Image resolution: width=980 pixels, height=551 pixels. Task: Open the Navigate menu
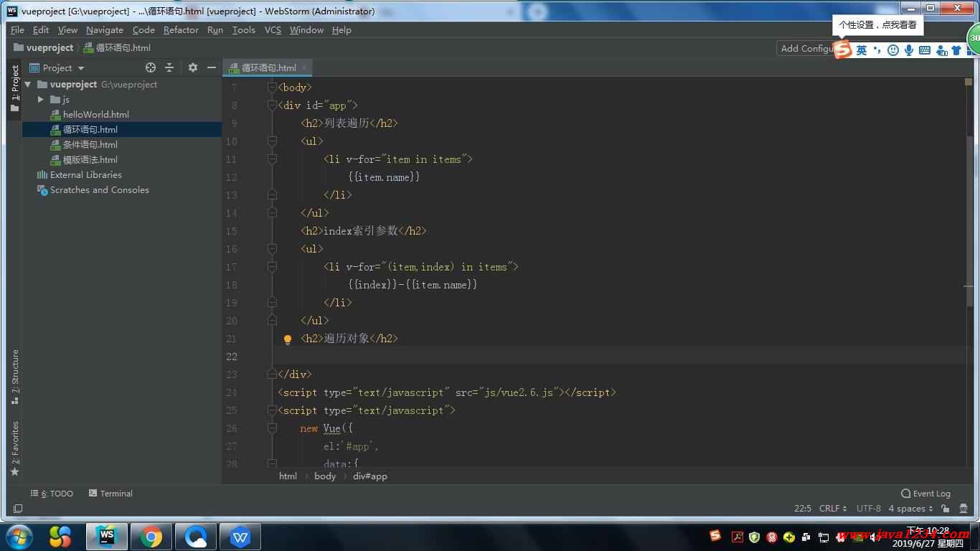[105, 30]
